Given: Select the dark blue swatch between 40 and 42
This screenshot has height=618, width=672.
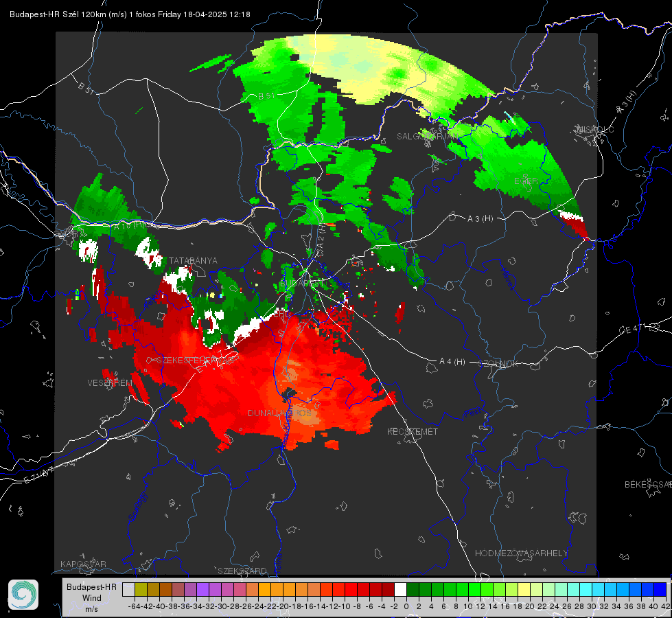Looking at the screenshot, I should (x=660, y=590).
